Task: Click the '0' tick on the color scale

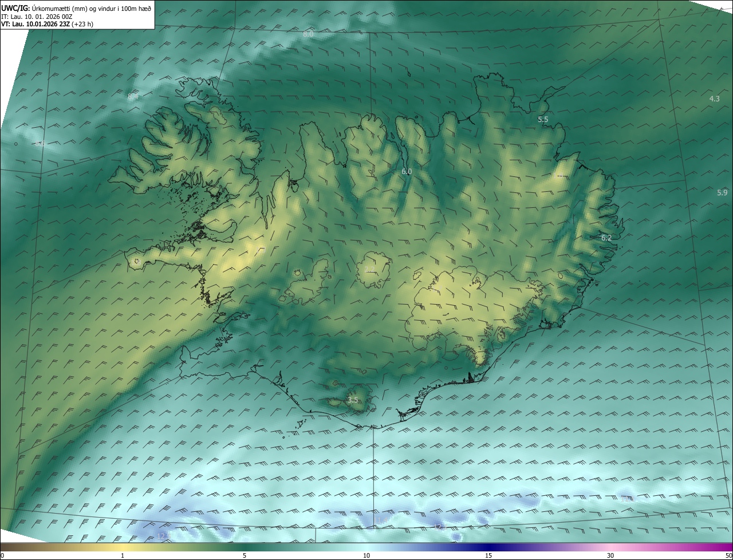Action: tap(2, 555)
